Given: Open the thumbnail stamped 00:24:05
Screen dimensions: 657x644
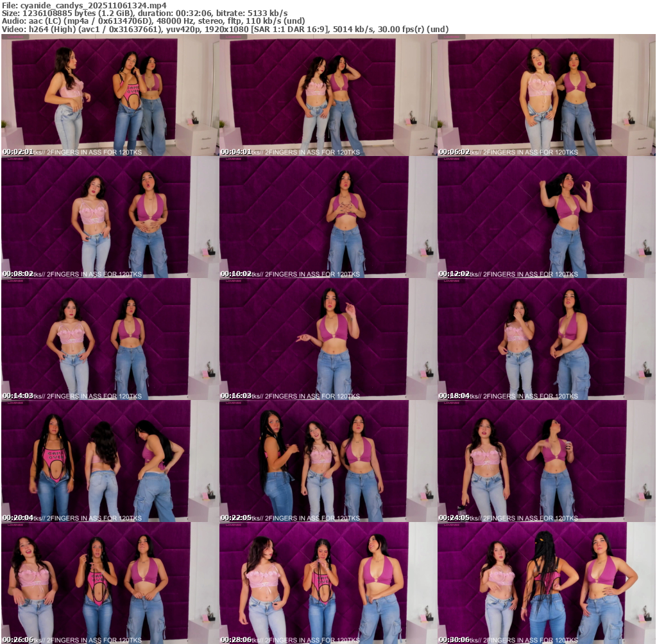Looking at the screenshot, I should pyautogui.click(x=547, y=461).
